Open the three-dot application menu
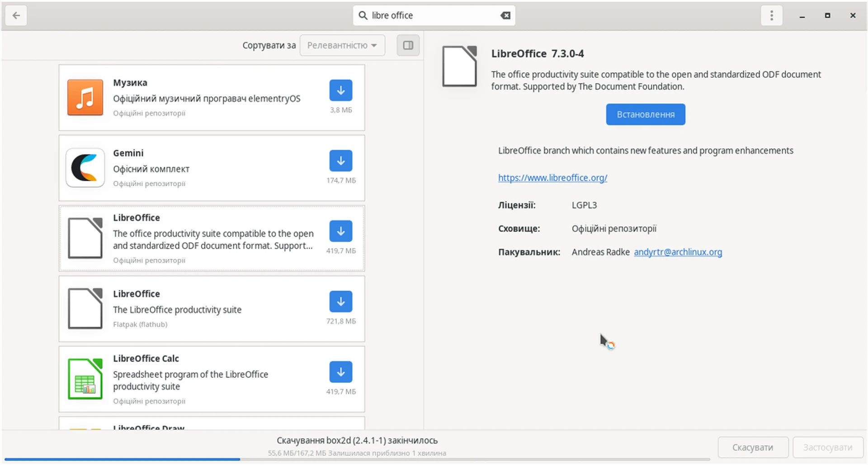The width and height of the screenshot is (868, 465). coord(771,16)
